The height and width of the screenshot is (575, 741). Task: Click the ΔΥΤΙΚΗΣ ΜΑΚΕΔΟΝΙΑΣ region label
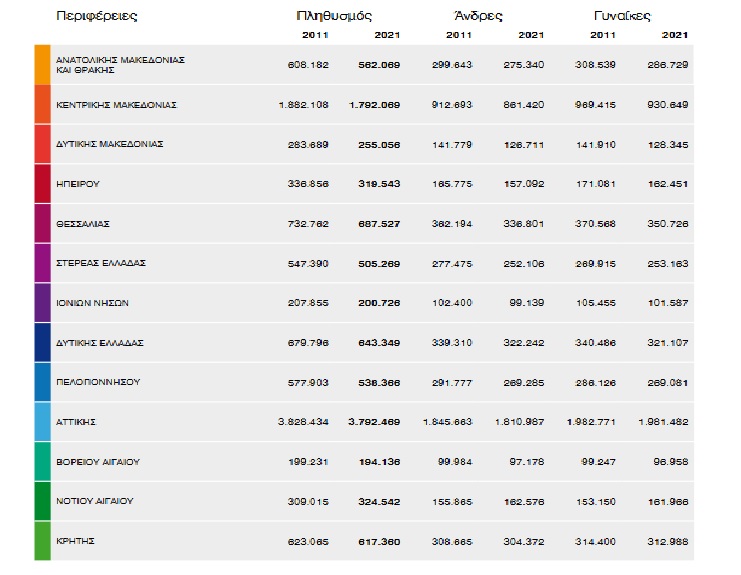109,144
